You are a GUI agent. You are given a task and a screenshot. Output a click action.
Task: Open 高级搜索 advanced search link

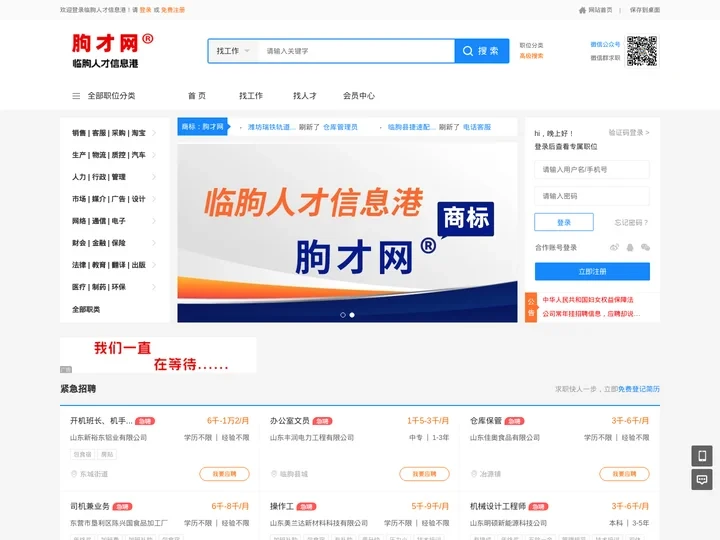[x=531, y=56]
